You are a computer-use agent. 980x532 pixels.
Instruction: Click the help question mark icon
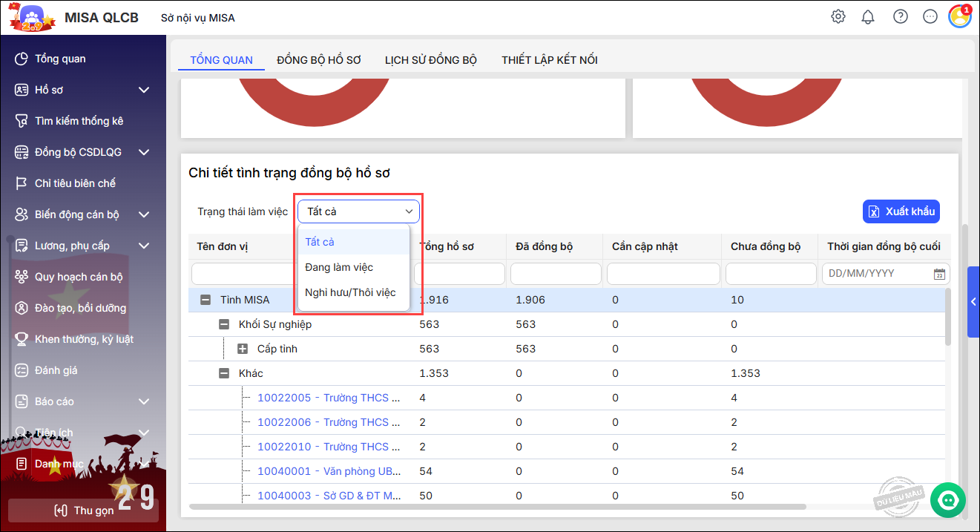coord(901,16)
